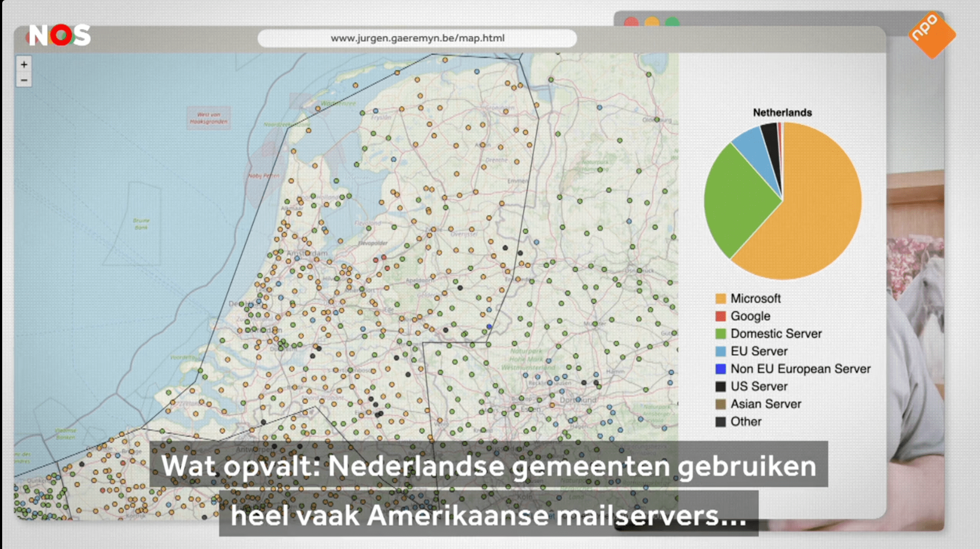The height and width of the screenshot is (549, 980).
Task: Click the EU Server light blue swatch
Action: coord(721,351)
